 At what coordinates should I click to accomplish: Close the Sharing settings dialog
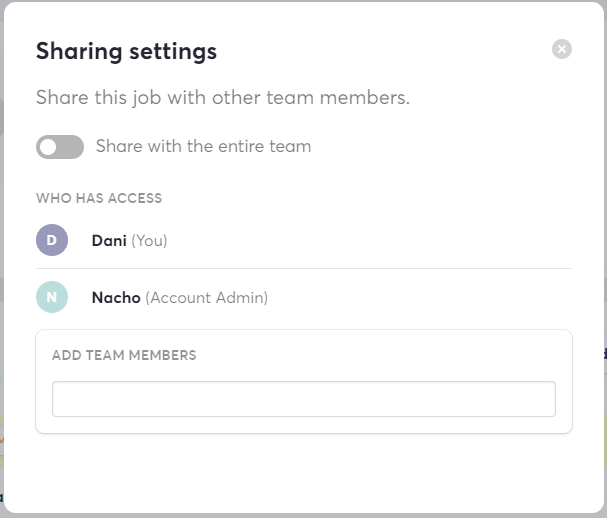562,49
